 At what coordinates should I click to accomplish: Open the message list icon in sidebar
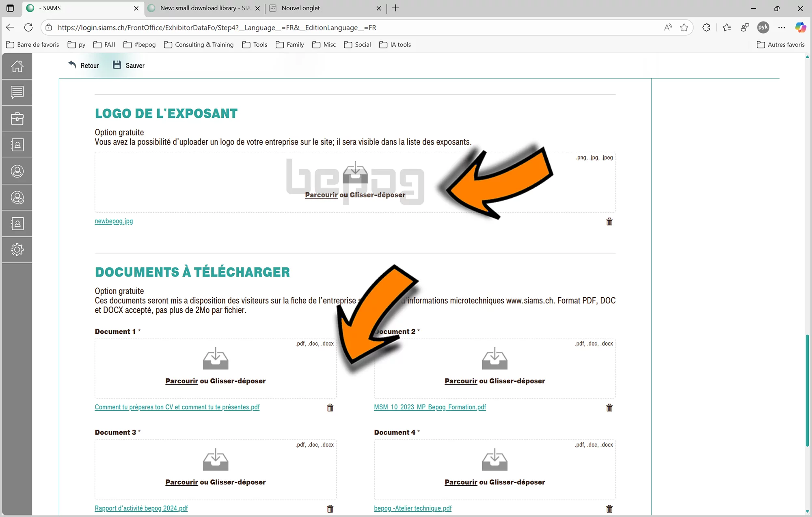point(17,92)
